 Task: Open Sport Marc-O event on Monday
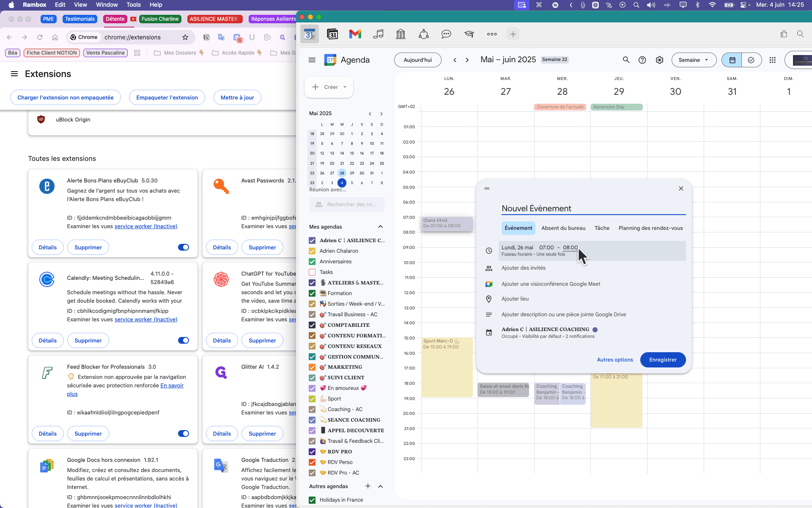pos(447,367)
